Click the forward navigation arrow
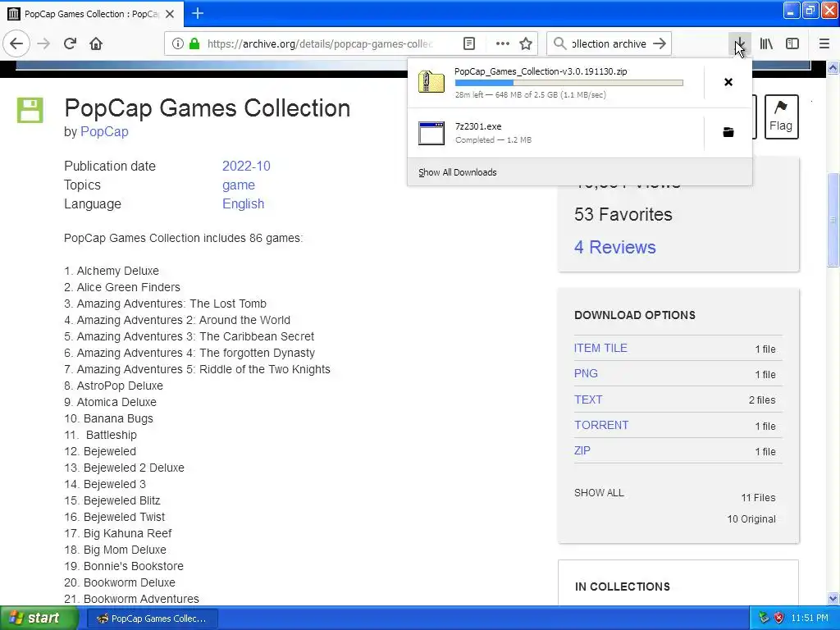The image size is (840, 630). (43, 43)
